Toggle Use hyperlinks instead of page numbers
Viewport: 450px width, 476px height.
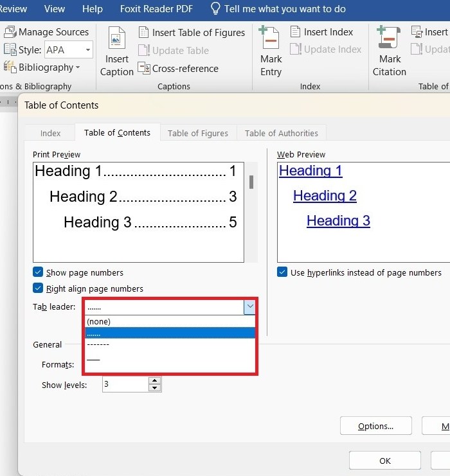[x=282, y=272]
